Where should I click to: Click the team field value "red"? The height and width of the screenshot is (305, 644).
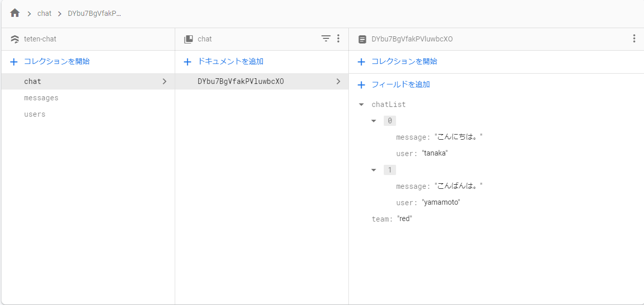click(x=405, y=219)
